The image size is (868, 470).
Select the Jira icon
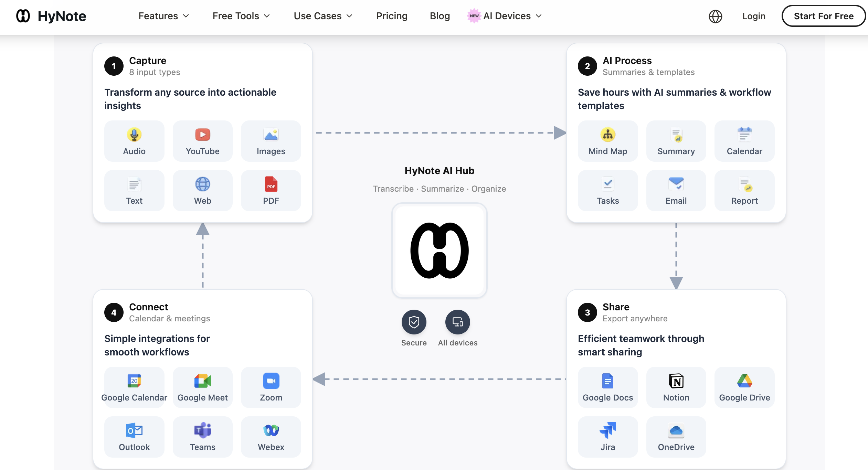point(608,430)
